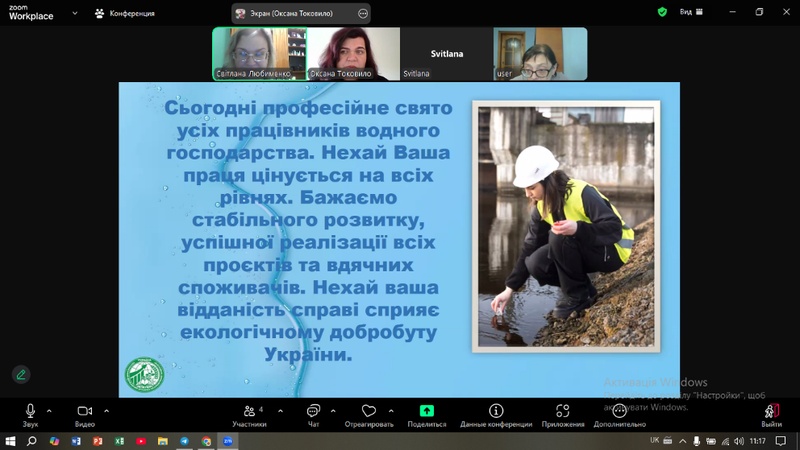This screenshot has width=800, height=450.
Task: Open the Чат chat panel
Action: [x=313, y=415]
